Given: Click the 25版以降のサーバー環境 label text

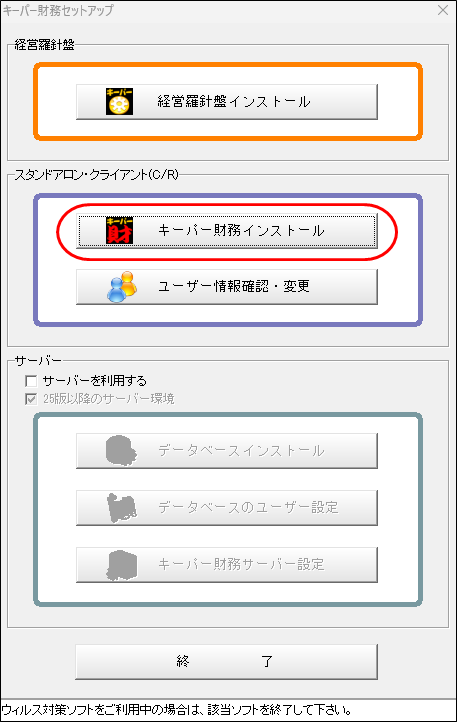Looking at the screenshot, I should [x=109, y=399].
